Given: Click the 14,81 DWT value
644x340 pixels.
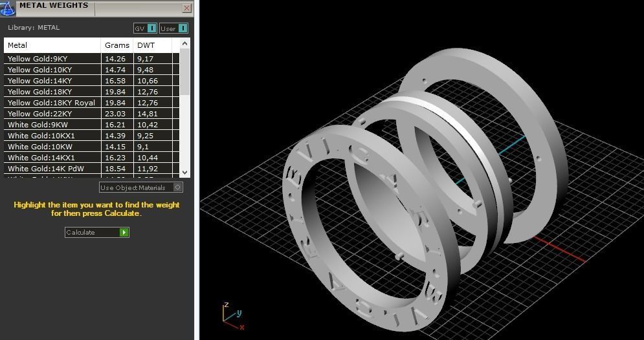Looking at the screenshot, I should point(148,114).
